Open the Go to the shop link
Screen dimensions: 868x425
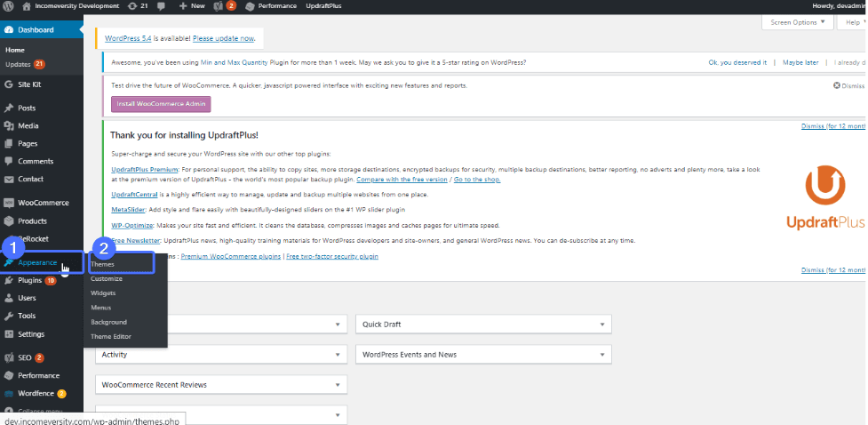(x=477, y=180)
